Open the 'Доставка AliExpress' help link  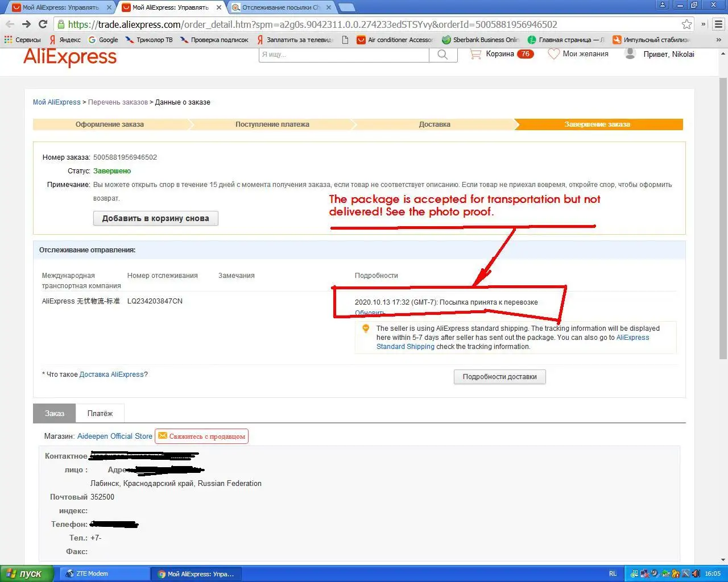[x=111, y=375]
